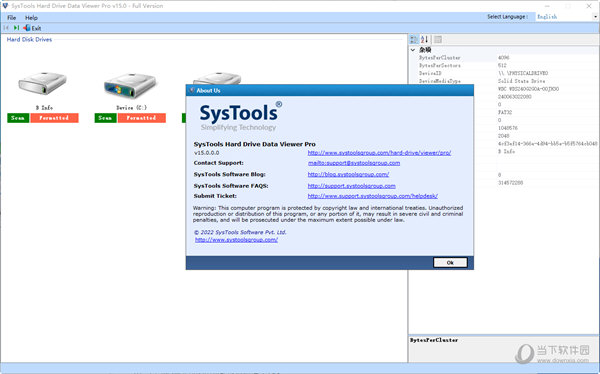Open the SysTools blog link
Viewport: 600px width, 374px height.
click(348, 175)
